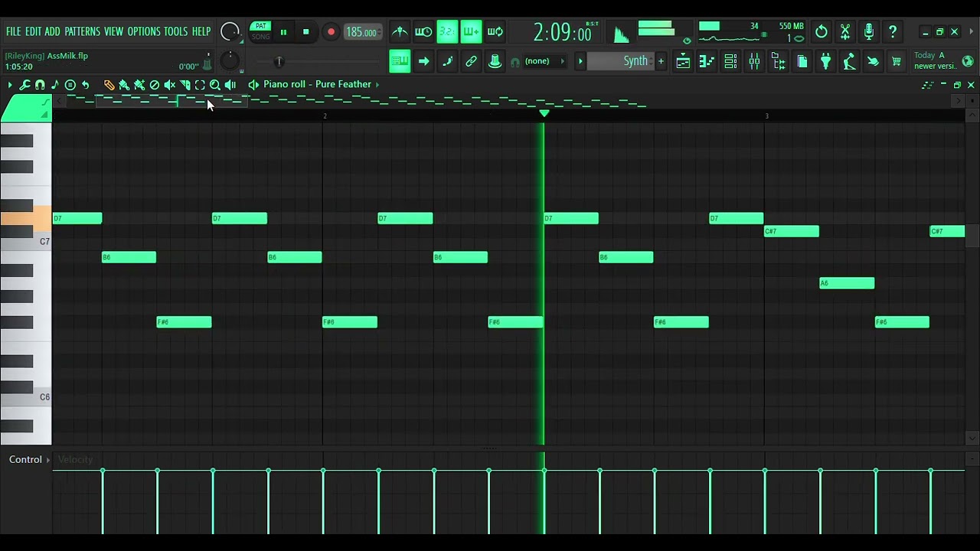Open the Browser panel
Viewport: 980px width, 551px height.
click(778, 61)
